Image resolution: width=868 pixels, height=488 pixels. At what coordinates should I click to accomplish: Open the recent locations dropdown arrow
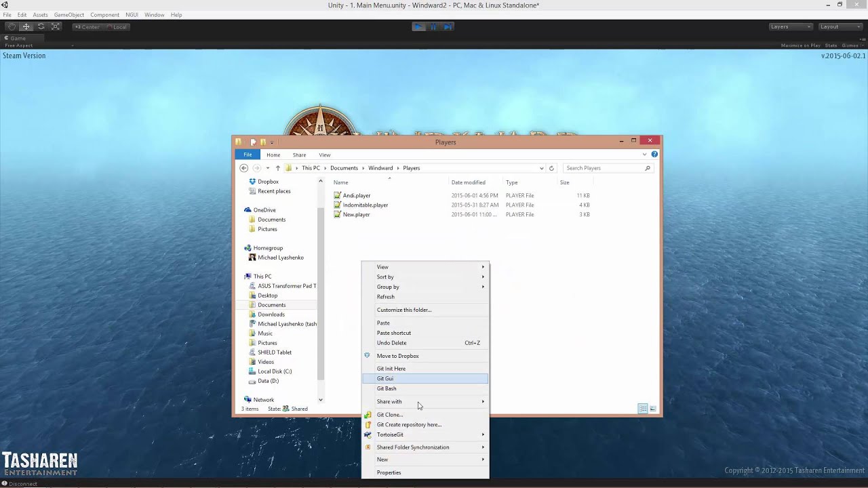click(268, 168)
